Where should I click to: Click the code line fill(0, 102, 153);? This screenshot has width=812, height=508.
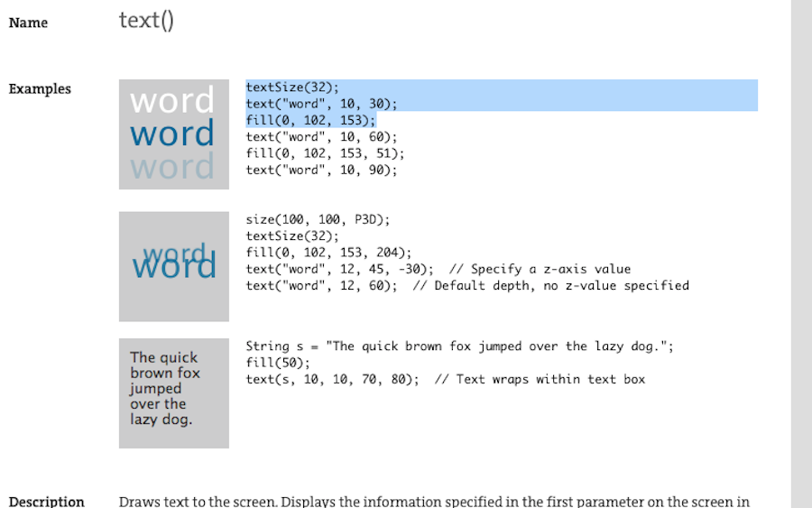point(310,120)
